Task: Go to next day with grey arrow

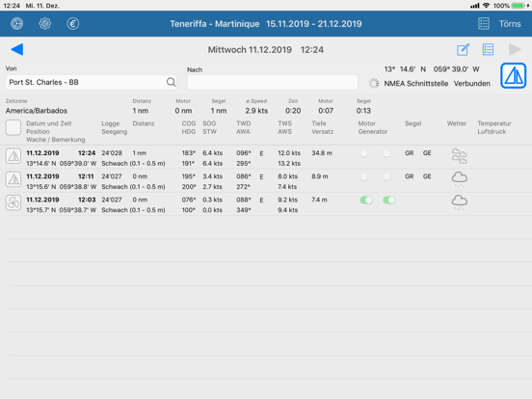Action: [515, 49]
